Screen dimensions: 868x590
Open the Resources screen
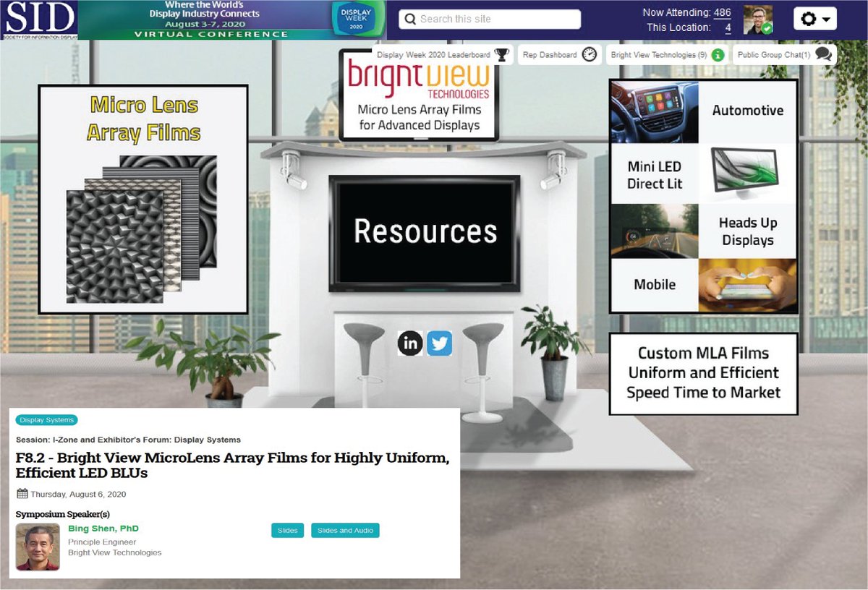[x=425, y=233]
